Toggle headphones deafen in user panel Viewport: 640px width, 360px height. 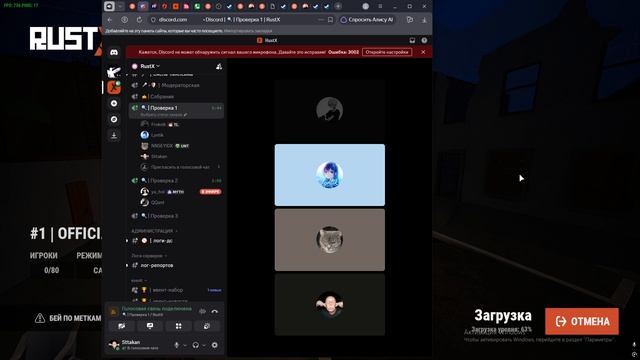point(196,345)
